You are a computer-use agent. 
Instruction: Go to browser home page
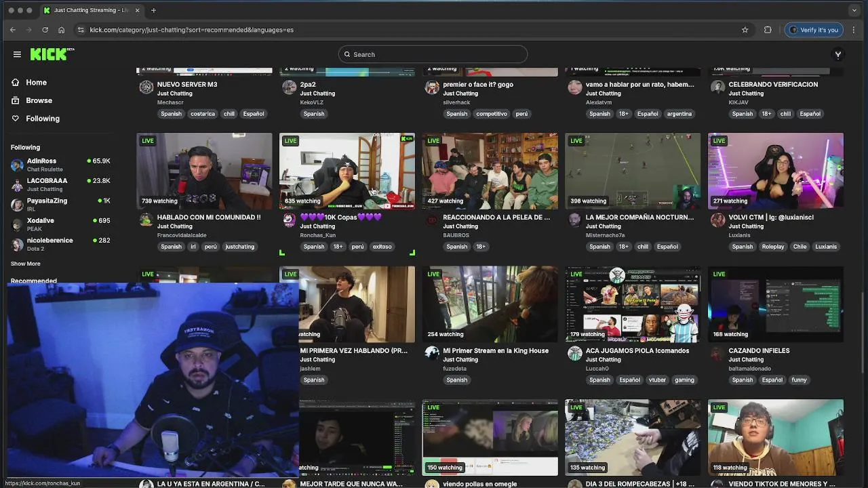[x=62, y=30]
